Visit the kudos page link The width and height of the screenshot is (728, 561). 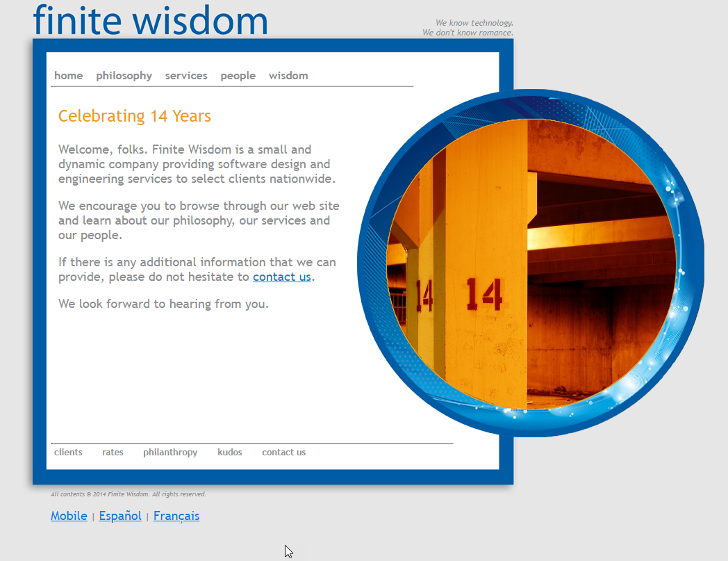point(230,452)
